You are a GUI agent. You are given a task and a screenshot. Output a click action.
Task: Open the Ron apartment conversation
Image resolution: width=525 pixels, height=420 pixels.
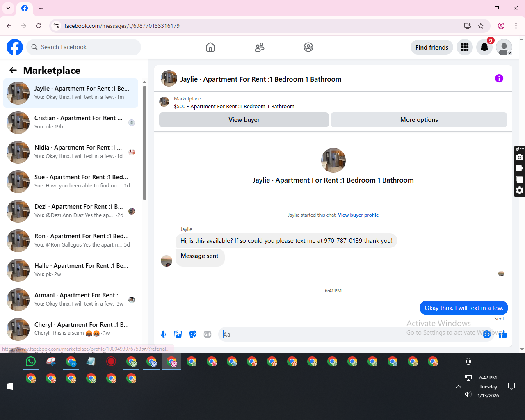(71, 241)
